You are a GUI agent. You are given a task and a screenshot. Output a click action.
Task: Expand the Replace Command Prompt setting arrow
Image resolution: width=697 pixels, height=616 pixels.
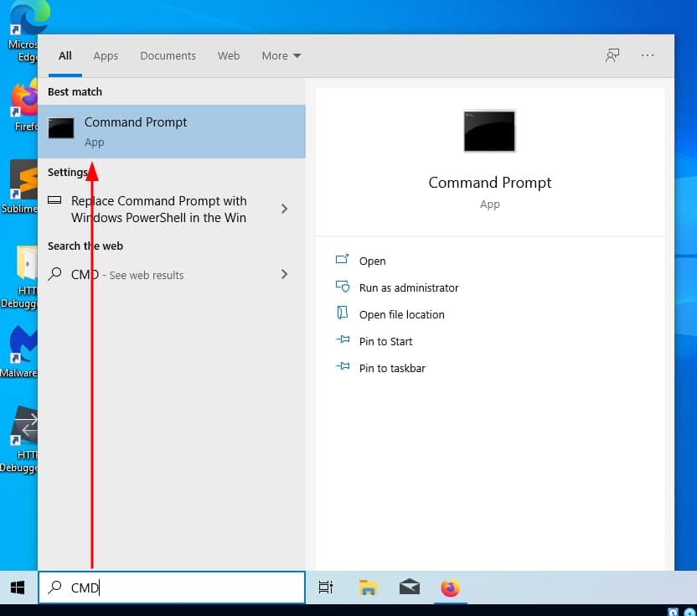(x=284, y=209)
